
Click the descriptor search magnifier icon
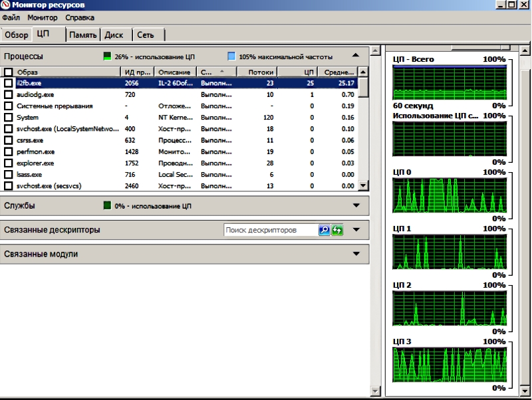(x=325, y=230)
